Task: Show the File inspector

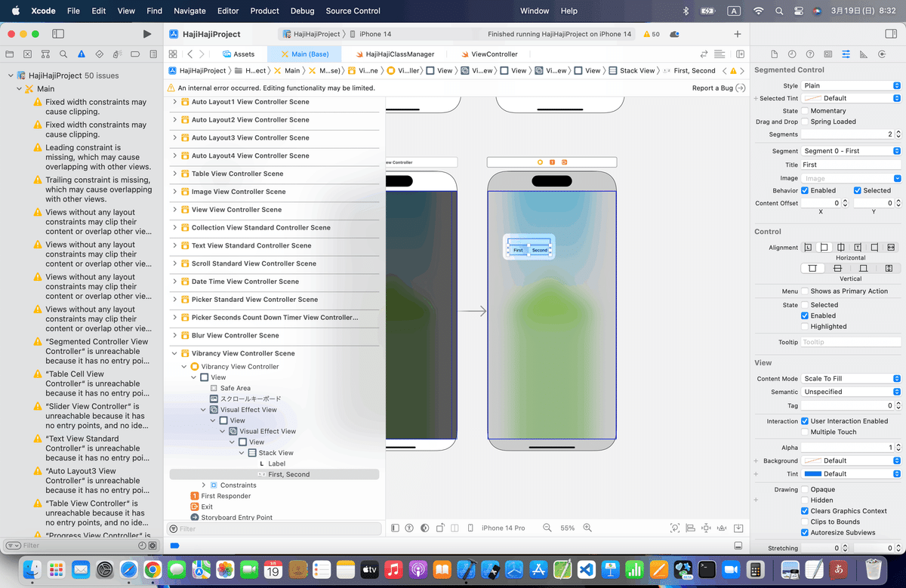Action: point(774,54)
